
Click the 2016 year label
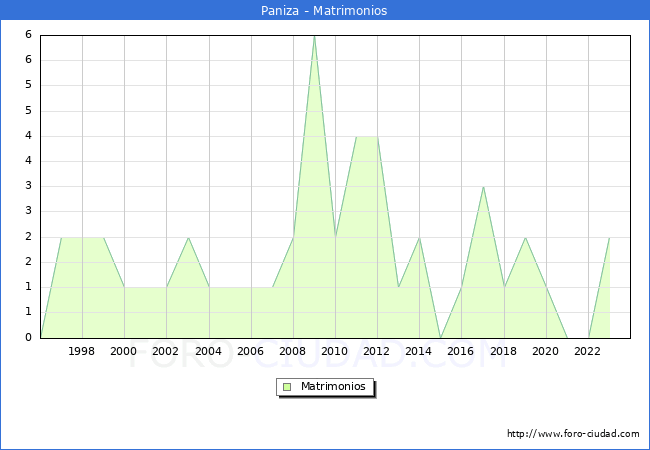pos(461,351)
